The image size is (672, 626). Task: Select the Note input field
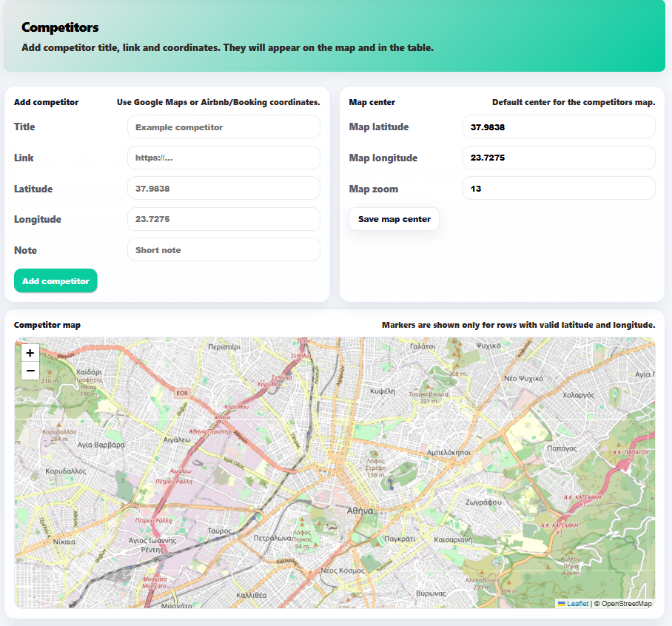coord(224,250)
